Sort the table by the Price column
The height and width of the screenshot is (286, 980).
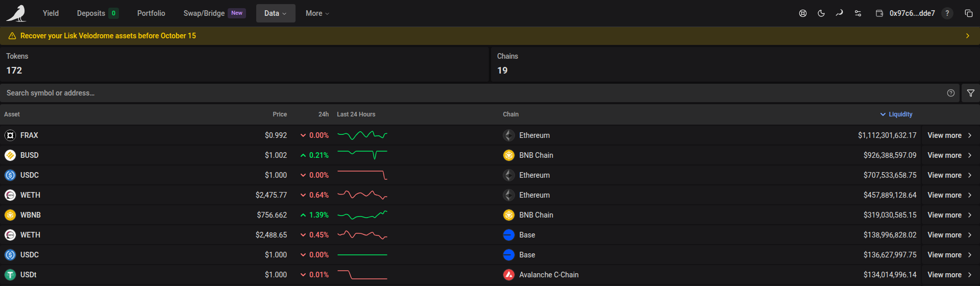point(280,114)
